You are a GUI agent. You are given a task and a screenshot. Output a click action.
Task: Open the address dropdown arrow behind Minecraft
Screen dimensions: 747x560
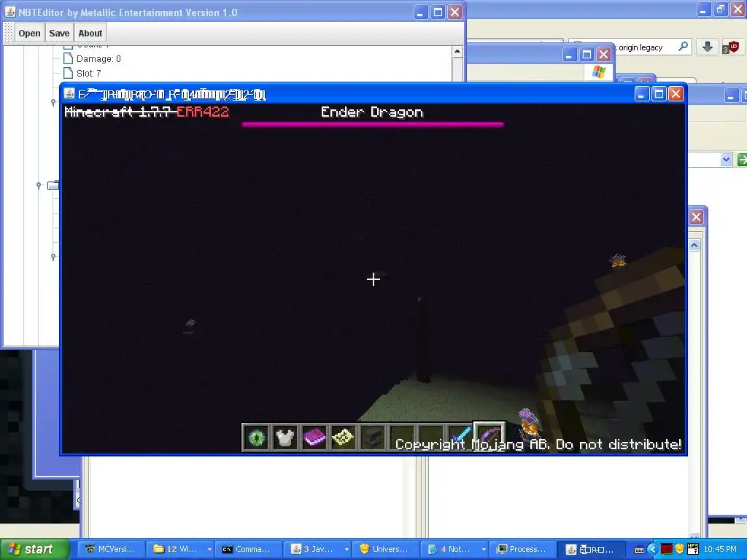726,160
